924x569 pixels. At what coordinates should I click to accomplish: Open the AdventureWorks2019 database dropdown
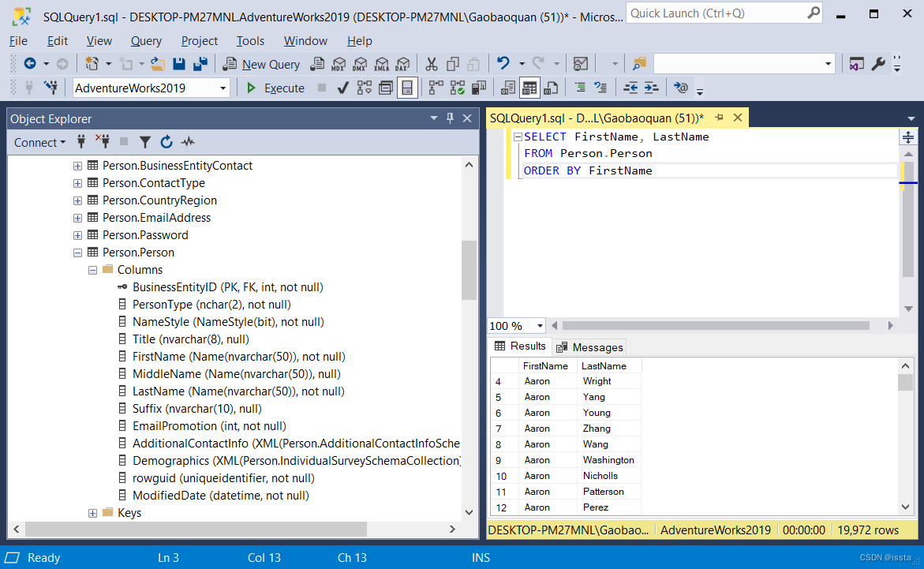point(224,88)
